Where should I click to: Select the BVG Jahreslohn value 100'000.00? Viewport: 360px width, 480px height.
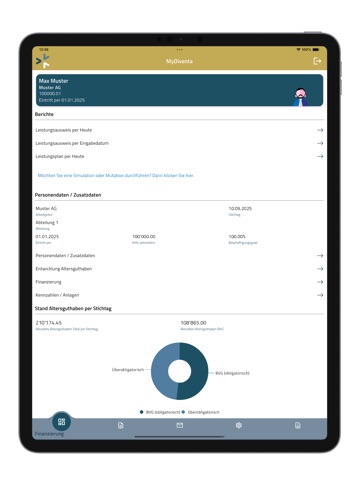tap(144, 236)
